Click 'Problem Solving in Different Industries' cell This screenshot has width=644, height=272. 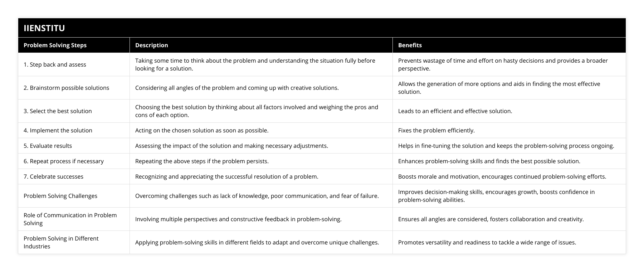61,242
